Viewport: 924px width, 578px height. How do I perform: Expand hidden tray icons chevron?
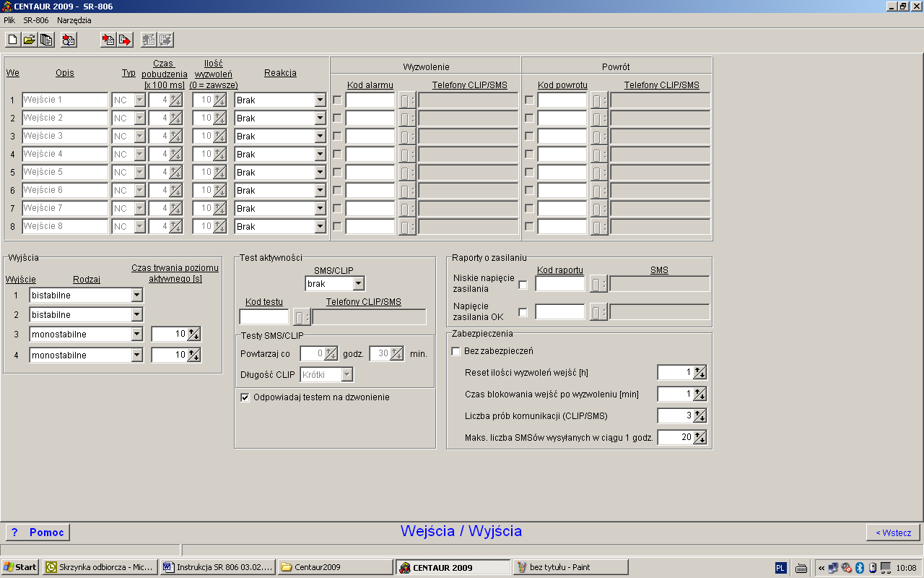[821, 568]
